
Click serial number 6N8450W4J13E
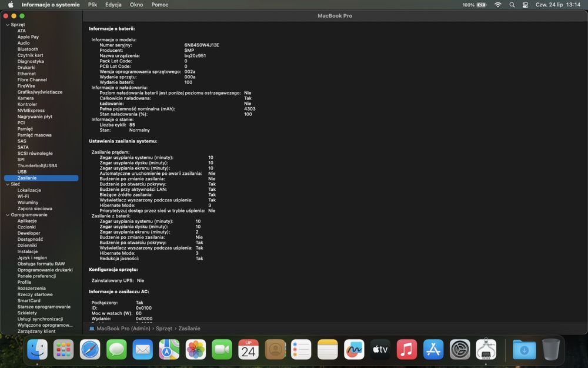pyautogui.click(x=202, y=45)
